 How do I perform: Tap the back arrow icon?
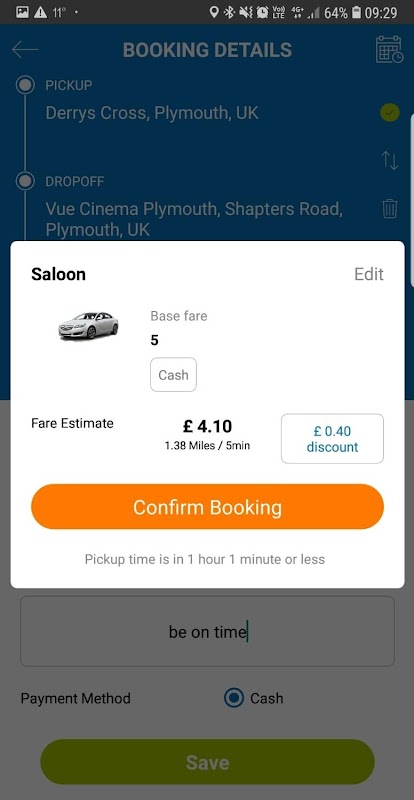pyautogui.click(x=25, y=49)
